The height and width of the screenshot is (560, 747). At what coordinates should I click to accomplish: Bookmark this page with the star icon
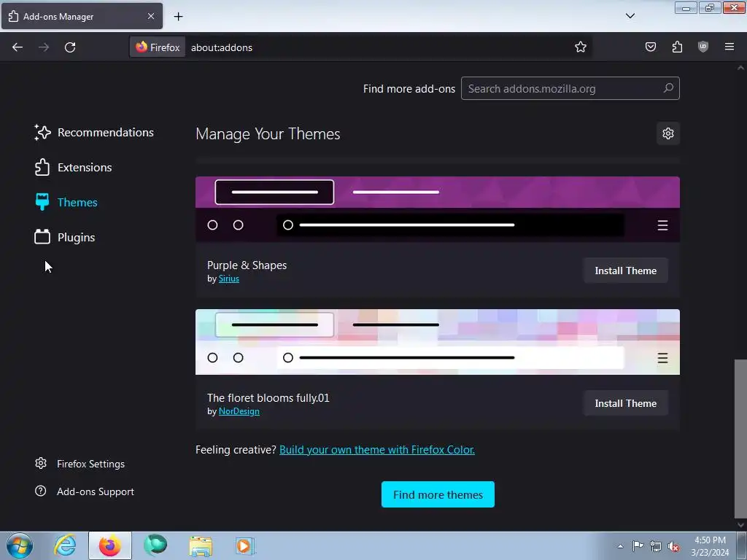(x=580, y=47)
